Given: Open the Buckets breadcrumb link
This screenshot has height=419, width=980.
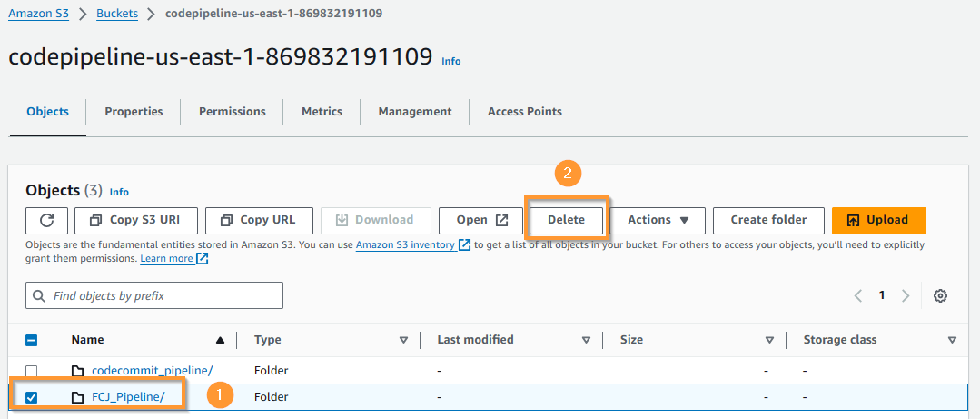Looking at the screenshot, I should 117,14.
